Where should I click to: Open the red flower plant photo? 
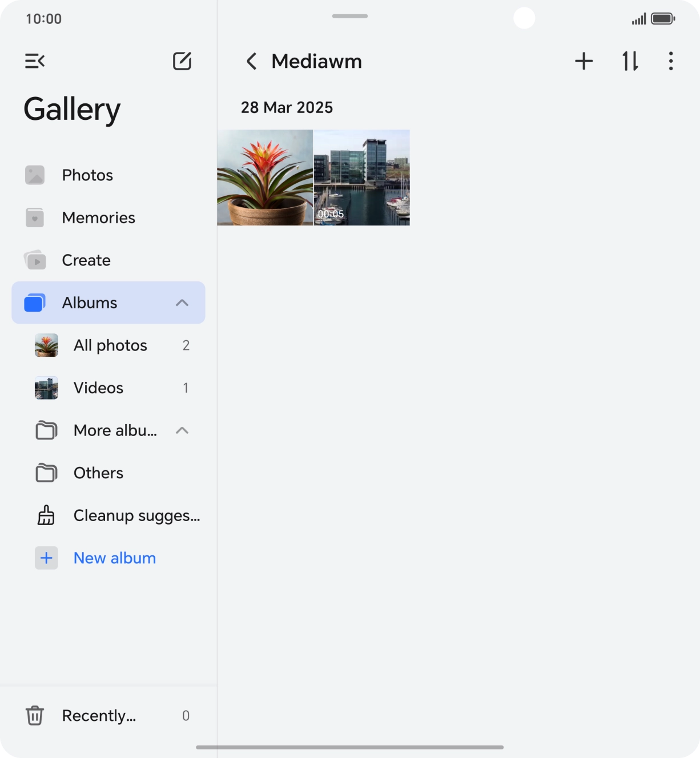pos(265,178)
